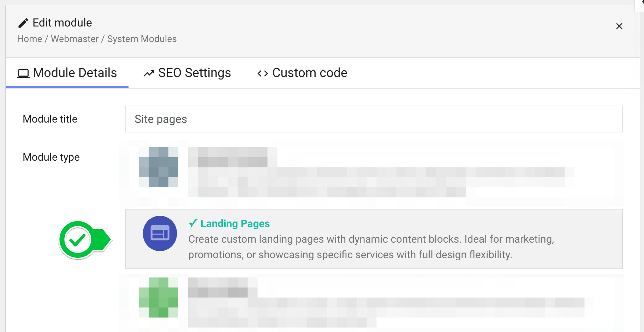
Task: Click the pencil icon beside Edit module
Action: pyautogui.click(x=23, y=23)
